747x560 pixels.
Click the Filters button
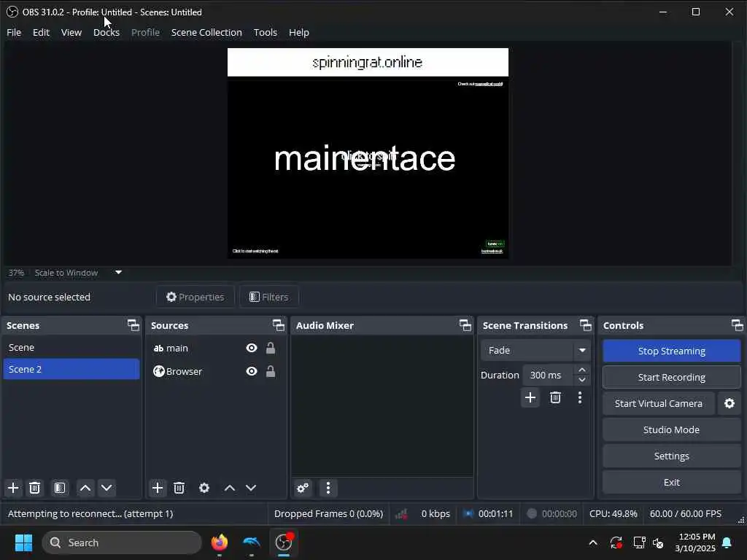pyautogui.click(x=269, y=297)
